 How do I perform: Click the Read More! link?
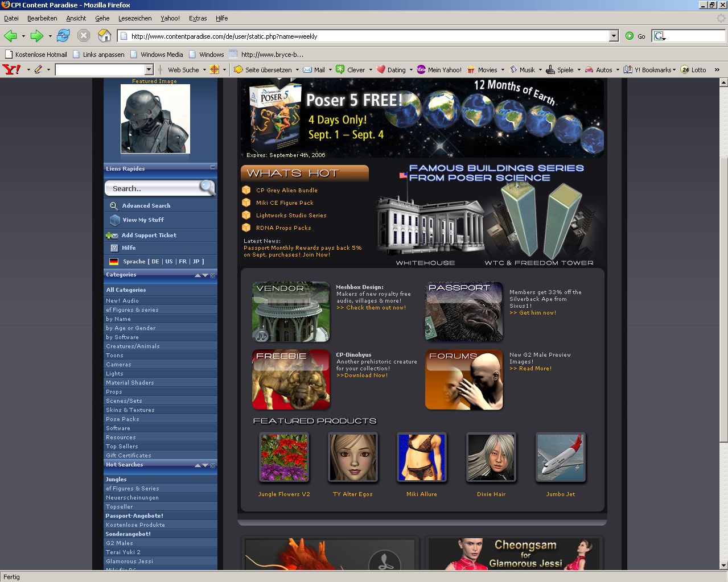(530, 369)
